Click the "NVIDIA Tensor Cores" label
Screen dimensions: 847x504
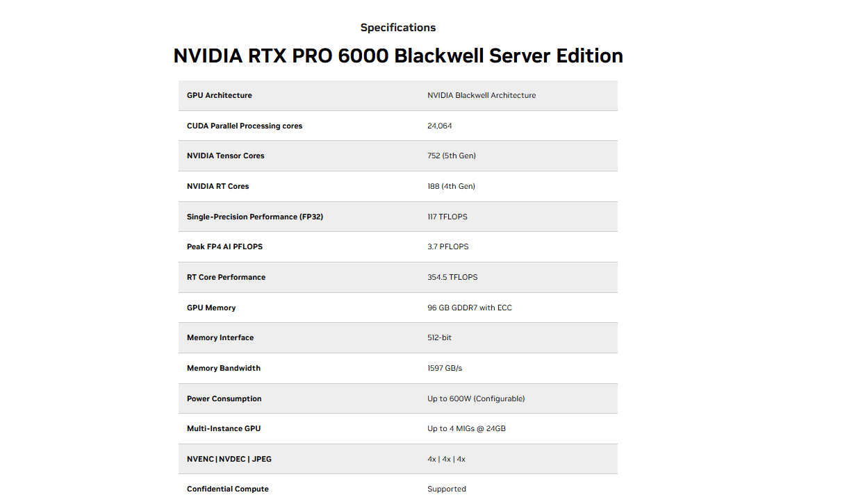tap(226, 156)
